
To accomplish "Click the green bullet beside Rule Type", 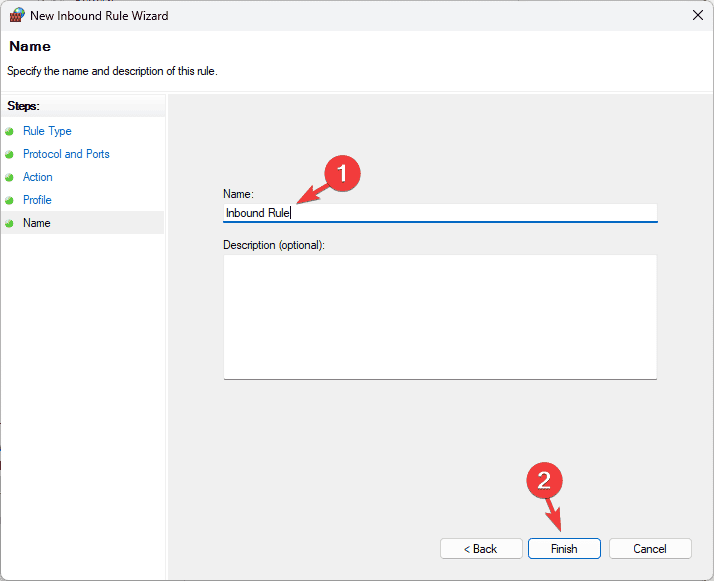I will [10, 131].
